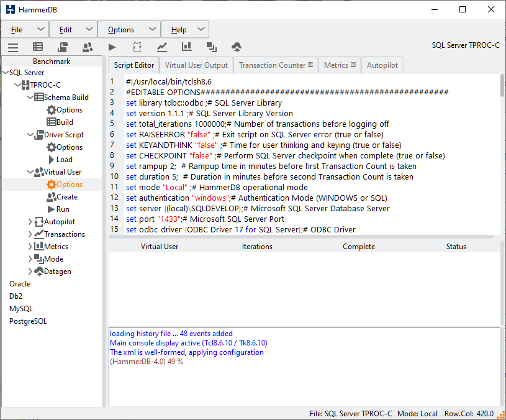The width and height of the screenshot is (506, 420).
Task: Switch to the Virtual User Output tab
Action: coord(196,65)
